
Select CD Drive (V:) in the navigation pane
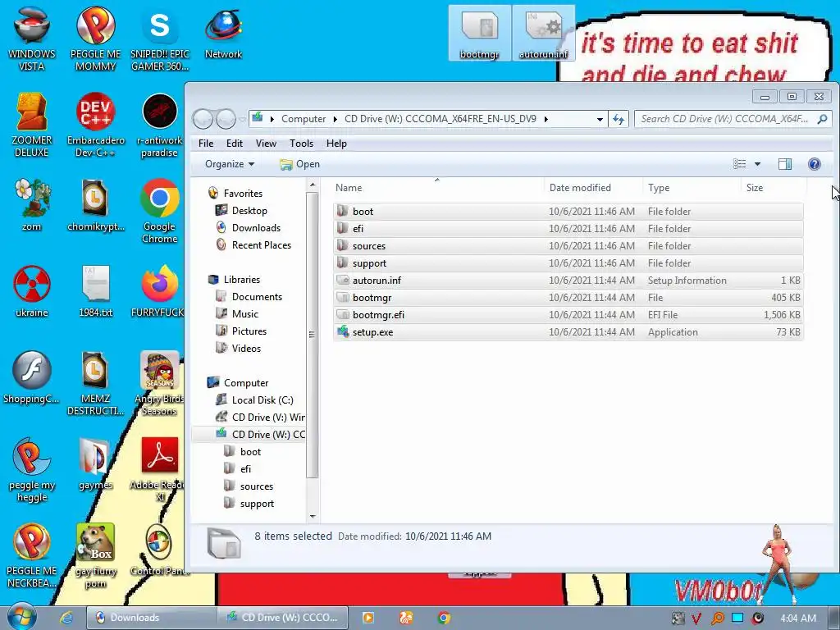click(260, 418)
